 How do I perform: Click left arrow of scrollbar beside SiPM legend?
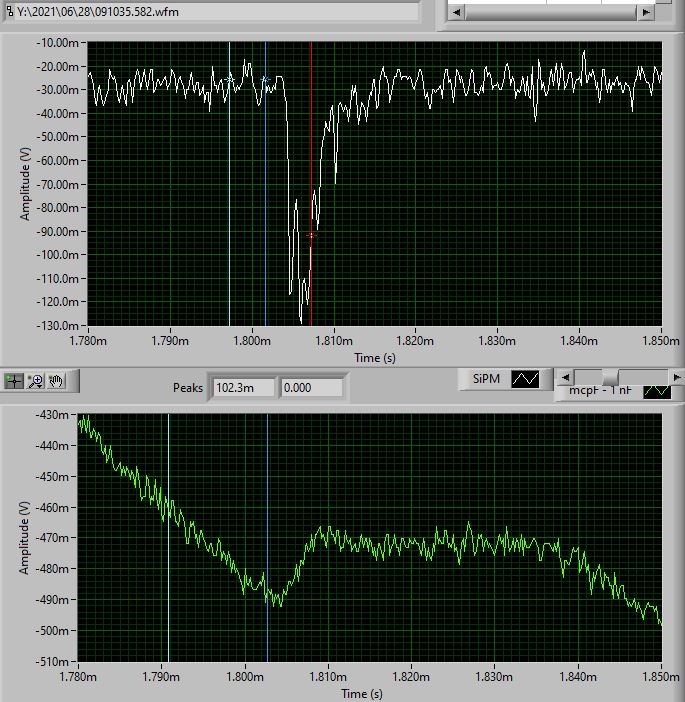(x=565, y=378)
